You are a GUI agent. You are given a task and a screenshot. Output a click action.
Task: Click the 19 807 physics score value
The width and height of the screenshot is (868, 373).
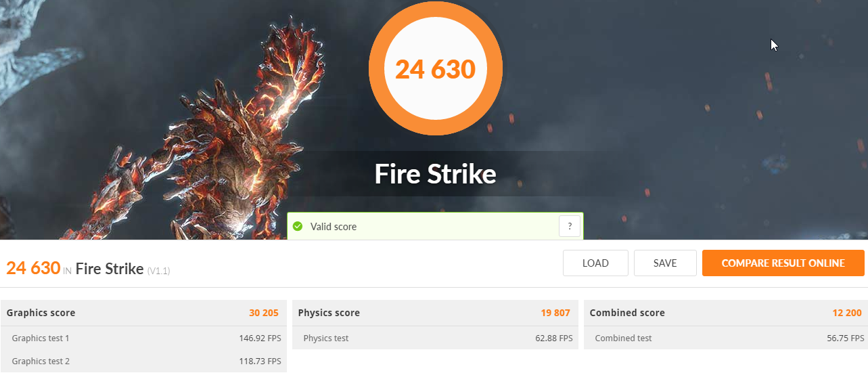click(555, 313)
